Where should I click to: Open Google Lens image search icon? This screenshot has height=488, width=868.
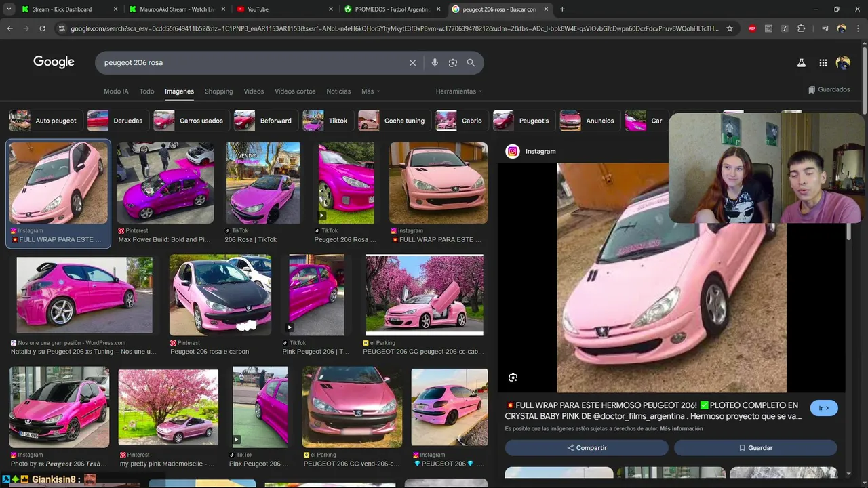(453, 62)
